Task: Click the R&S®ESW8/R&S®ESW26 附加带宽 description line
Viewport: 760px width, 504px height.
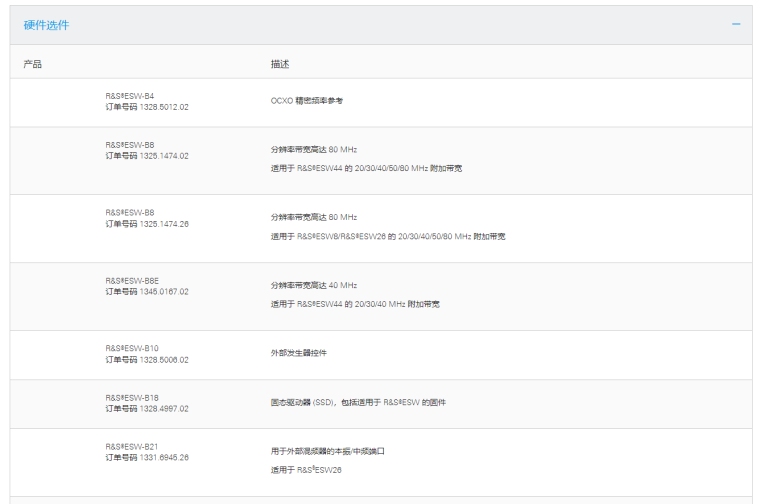Action: pyautogui.click(x=388, y=236)
